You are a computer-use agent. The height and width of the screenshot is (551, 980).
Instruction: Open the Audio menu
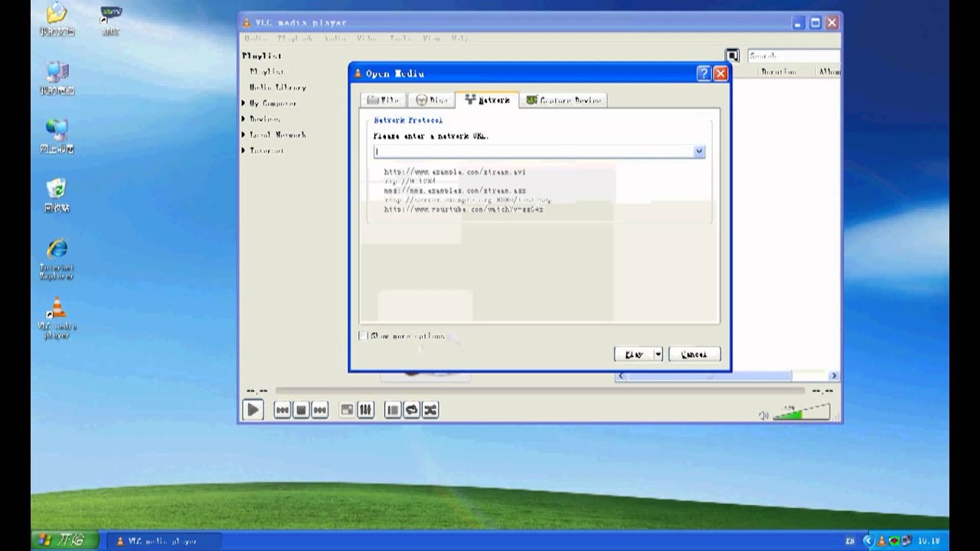(335, 38)
